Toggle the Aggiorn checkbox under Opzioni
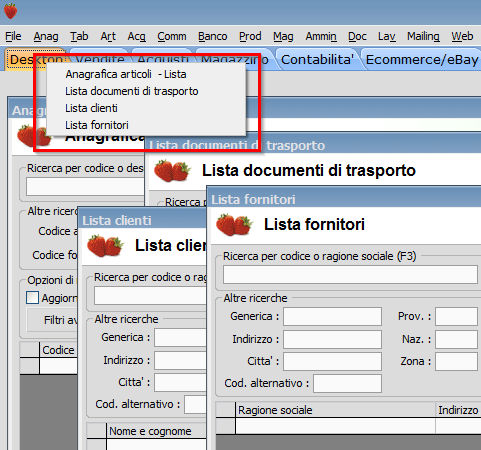 click(32, 298)
